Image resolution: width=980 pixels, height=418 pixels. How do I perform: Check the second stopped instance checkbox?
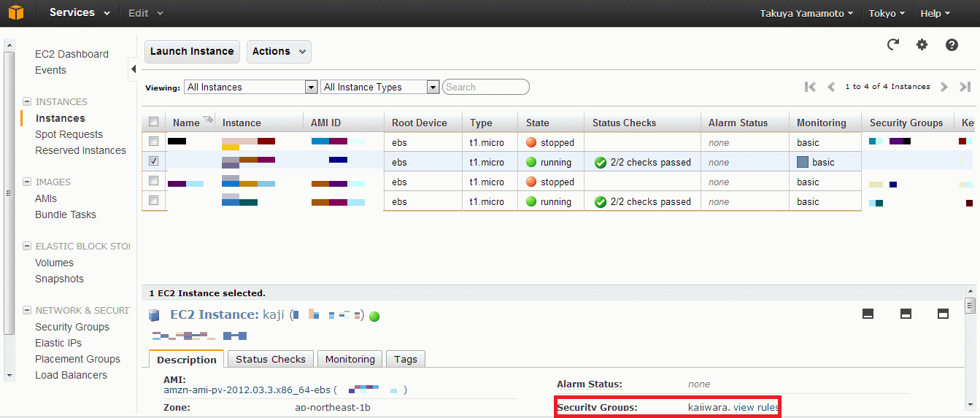153,180
